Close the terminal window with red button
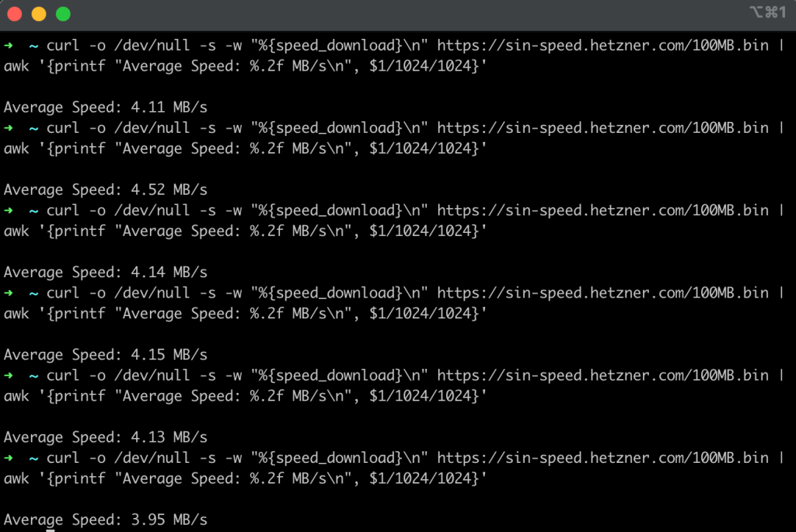 pyautogui.click(x=15, y=14)
